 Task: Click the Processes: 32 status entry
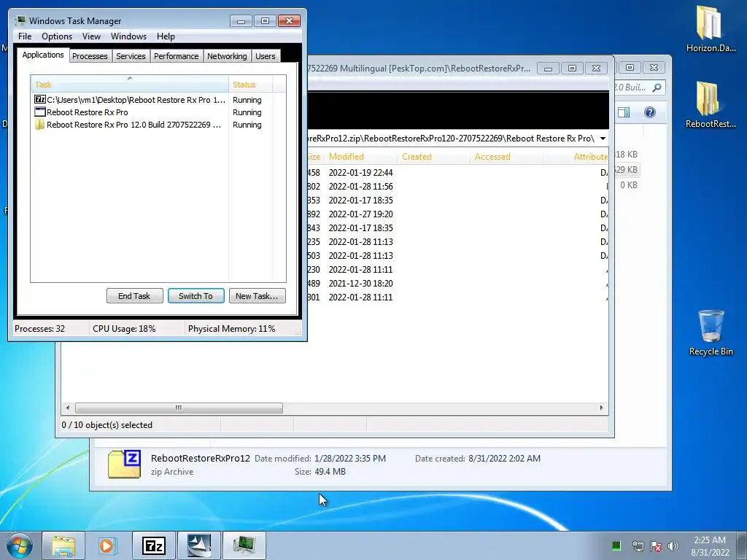click(x=39, y=329)
